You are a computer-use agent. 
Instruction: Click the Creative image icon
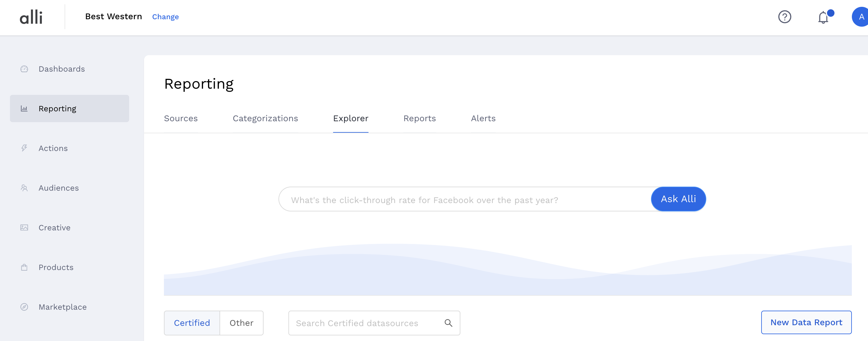[x=24, y=228]
